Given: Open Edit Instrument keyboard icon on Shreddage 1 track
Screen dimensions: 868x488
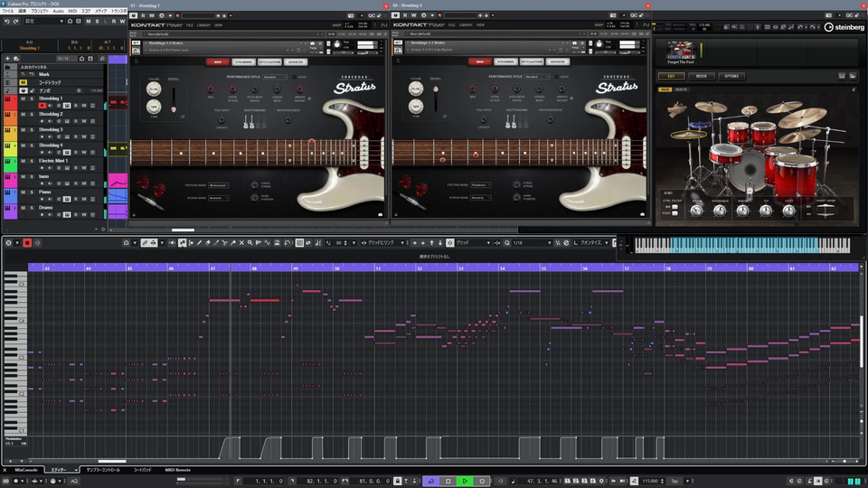Looking at the screenshot, I should (x=66, y=105).
